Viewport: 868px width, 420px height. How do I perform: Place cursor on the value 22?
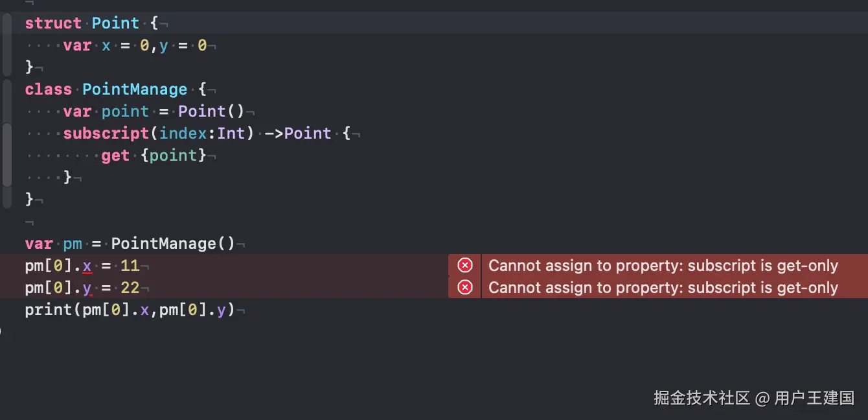(130, 288)
